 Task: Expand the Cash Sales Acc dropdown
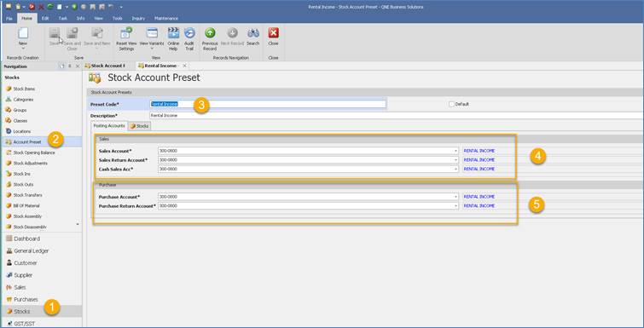pyautogui.click(x=455, y=169)
